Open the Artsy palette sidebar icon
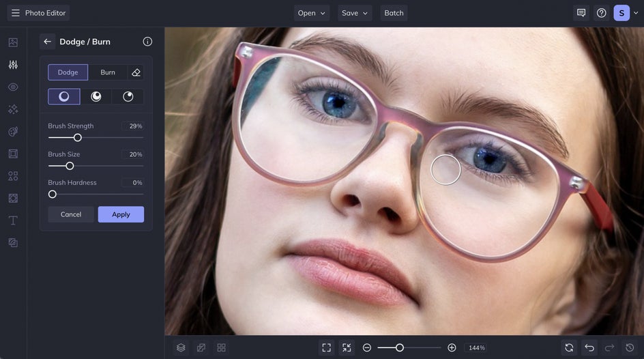 (x=13, y=132)
